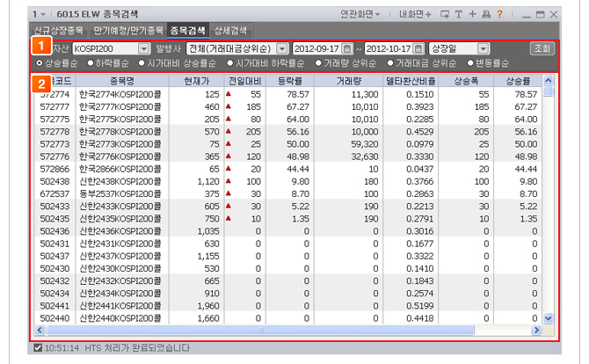Viewport: 589px width, 364px height.
Task: Select row 신한2438KOSPI200콜
Action: [288, 181]
